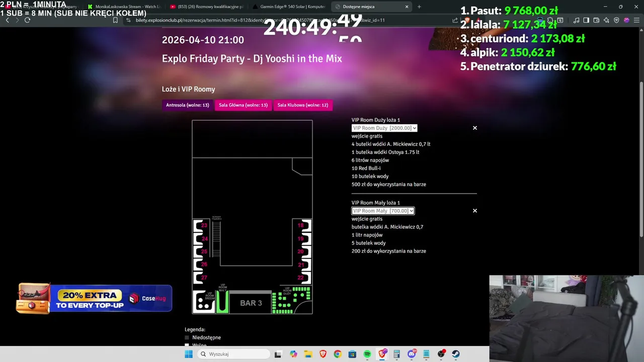Viewport: 644px width, 362px height.
Task: Open File Explorer from the taskbar
Action: click(x=308, y=354)
